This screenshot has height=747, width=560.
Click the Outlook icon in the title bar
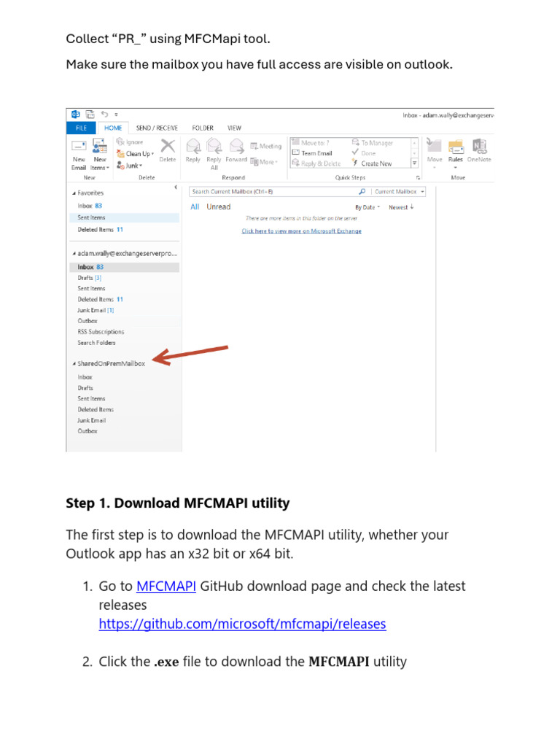click(75, 115)
